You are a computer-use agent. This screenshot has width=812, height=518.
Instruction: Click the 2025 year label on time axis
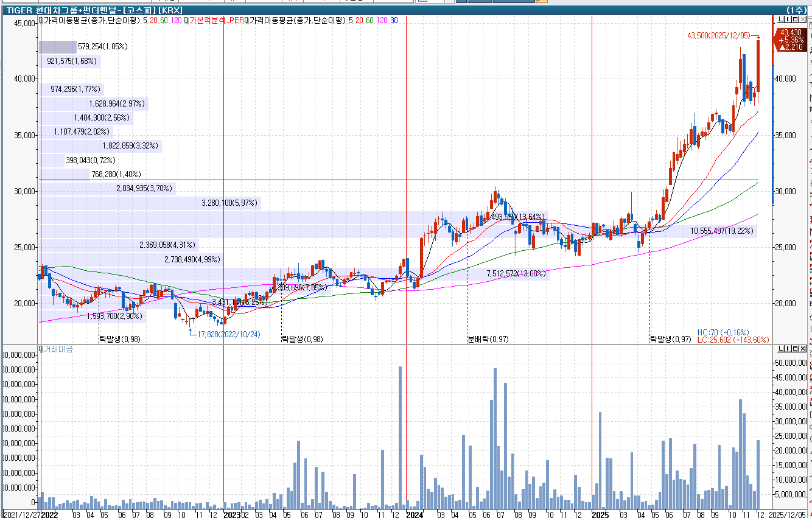tap(601, 514)
